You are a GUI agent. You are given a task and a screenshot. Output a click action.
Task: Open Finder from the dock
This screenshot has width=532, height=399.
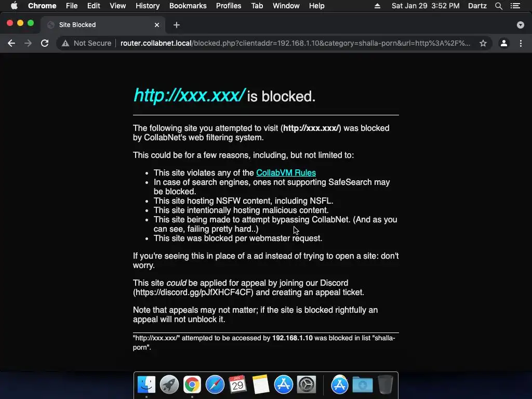[x=147, y=385]
